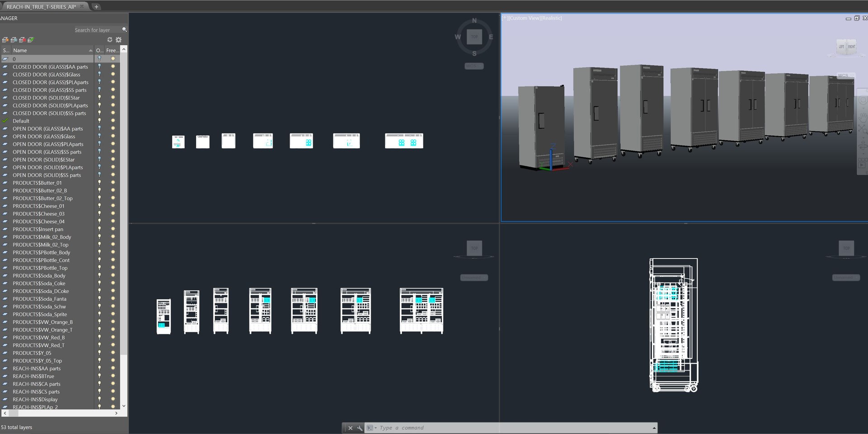Toggle On bulb for PRODUCTS$Butter_01
Screen dimensions: 868x434
coord(99,183)
